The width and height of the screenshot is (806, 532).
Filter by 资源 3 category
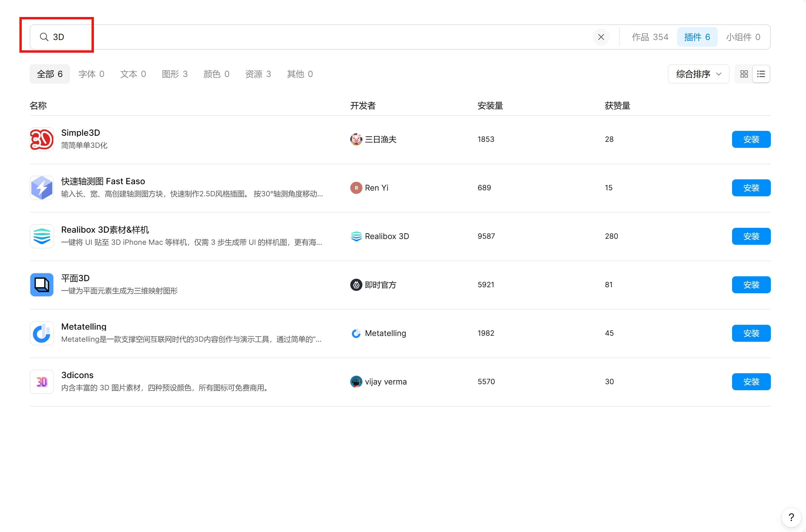click(258, 74)
